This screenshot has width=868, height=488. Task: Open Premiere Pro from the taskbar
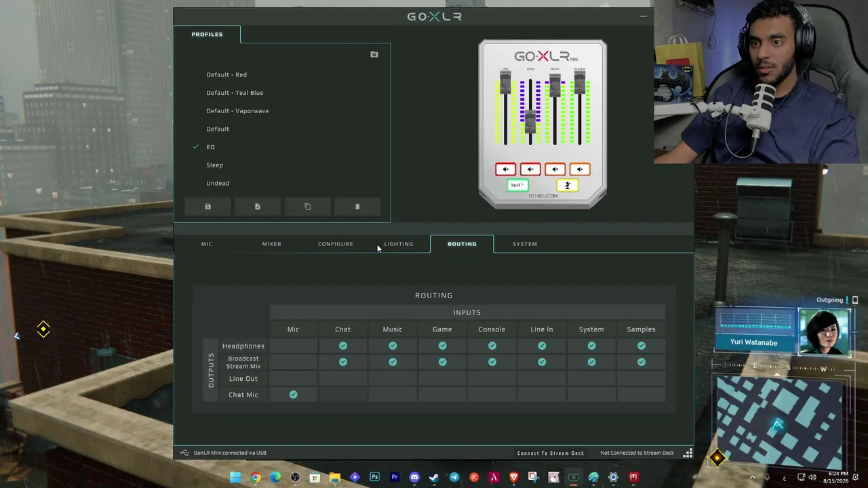[x=395, y=477]
